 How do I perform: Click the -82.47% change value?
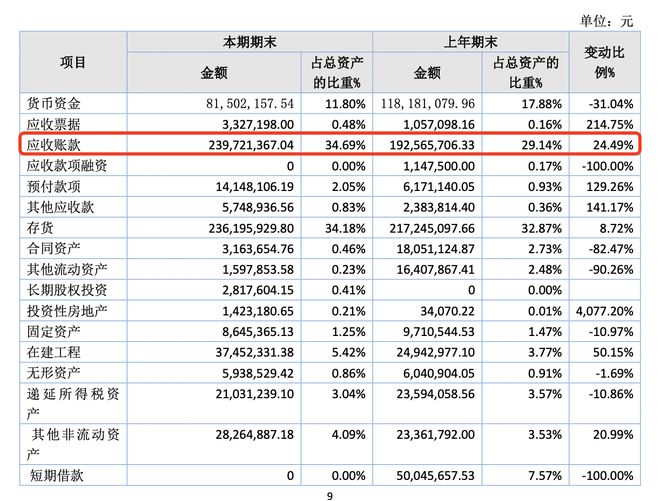[x=611, y=249]
